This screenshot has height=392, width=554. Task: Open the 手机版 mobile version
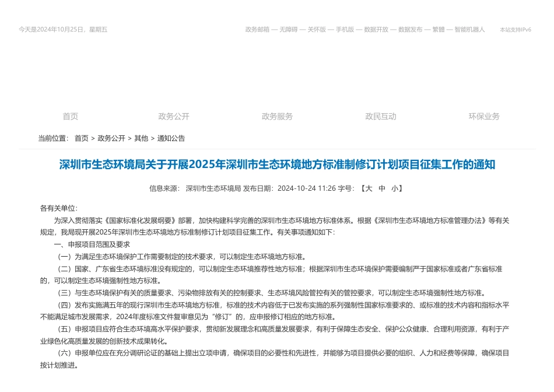coord(345,30)
